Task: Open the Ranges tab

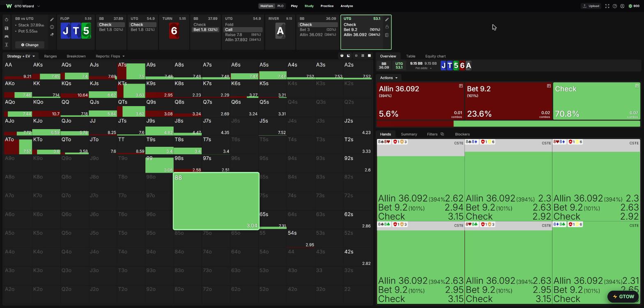Action: [x=51, y=56]
